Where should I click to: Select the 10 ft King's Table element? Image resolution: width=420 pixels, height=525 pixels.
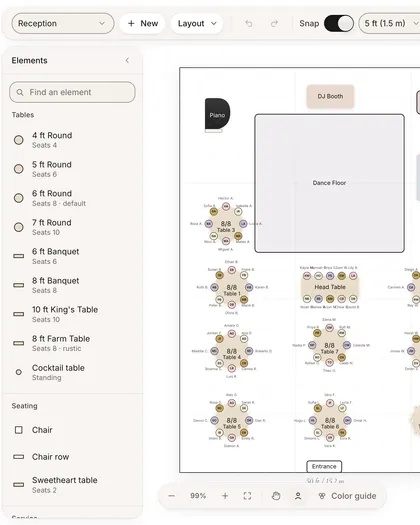[x=72, y=314]
